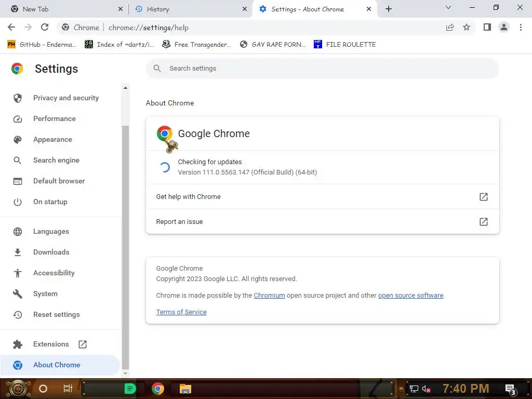Switch to the New Tab tab
The height and width of the screenshot is (399, 532).
click(64, 9)
